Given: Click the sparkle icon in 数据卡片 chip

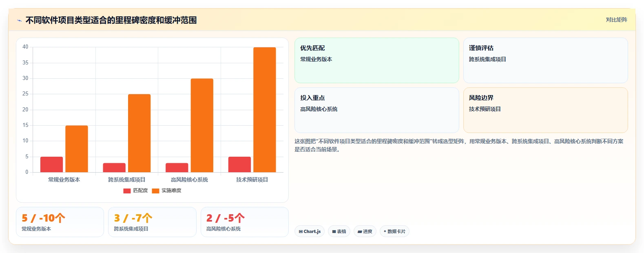Looking at the screenshot, I should point(385,231).
